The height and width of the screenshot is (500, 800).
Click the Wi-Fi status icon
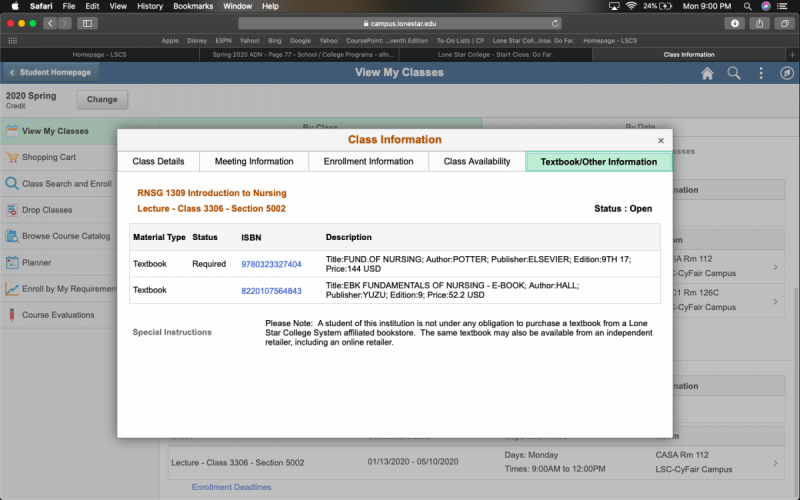[631, 6]
